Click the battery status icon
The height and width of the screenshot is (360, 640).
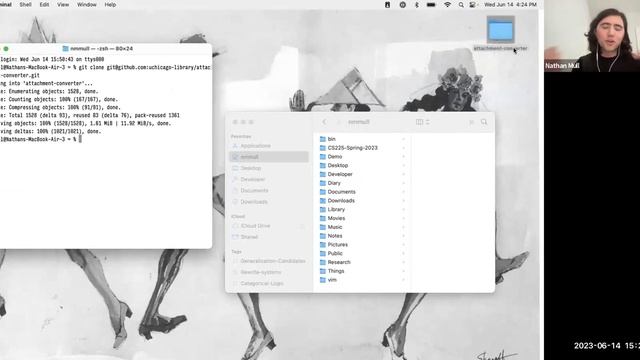pyautogui.click(x=431, y=5)
